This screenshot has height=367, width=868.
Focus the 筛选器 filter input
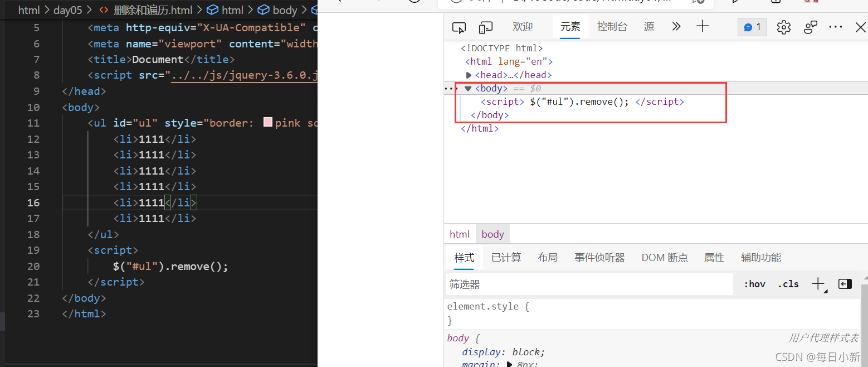(x=589, y=284)
